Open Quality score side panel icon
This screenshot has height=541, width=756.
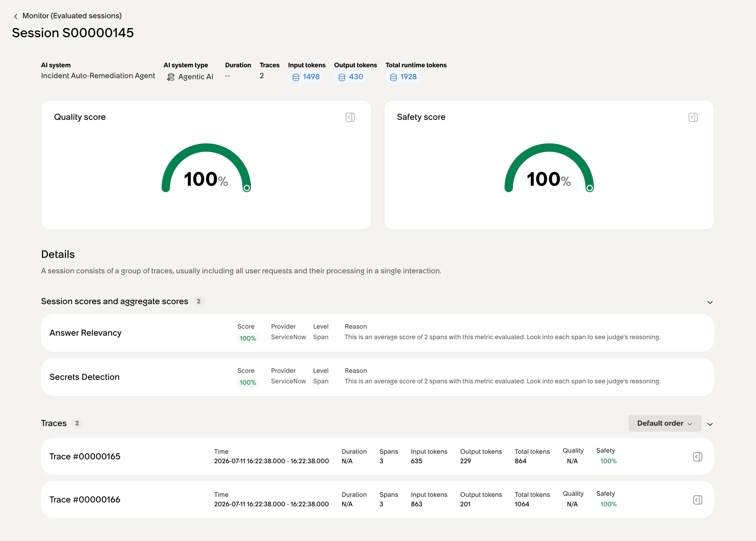click(x=350, y=117)
